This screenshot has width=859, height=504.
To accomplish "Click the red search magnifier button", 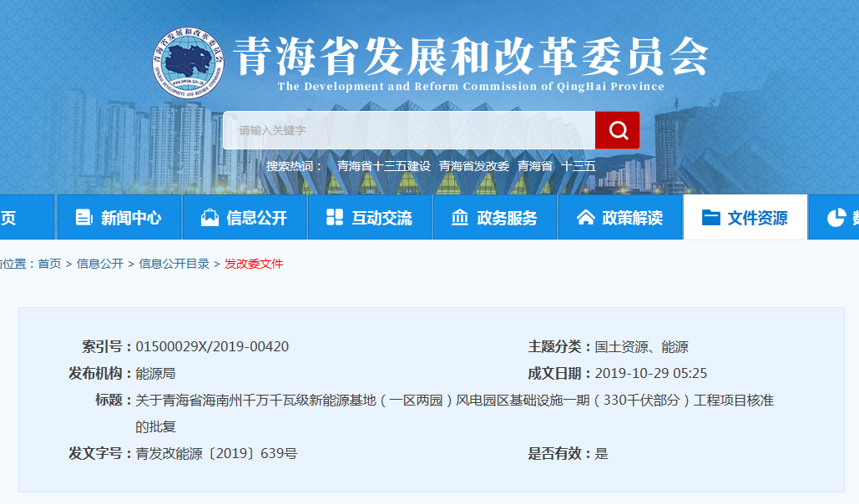I will click(618, 130).
